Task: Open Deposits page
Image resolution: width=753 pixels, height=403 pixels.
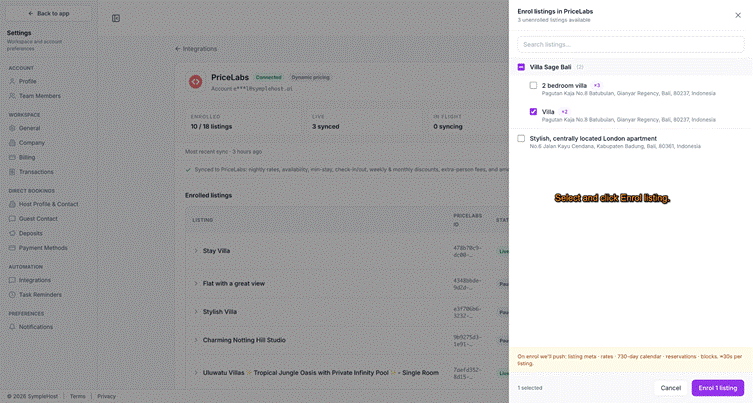Action: (30, 233)
